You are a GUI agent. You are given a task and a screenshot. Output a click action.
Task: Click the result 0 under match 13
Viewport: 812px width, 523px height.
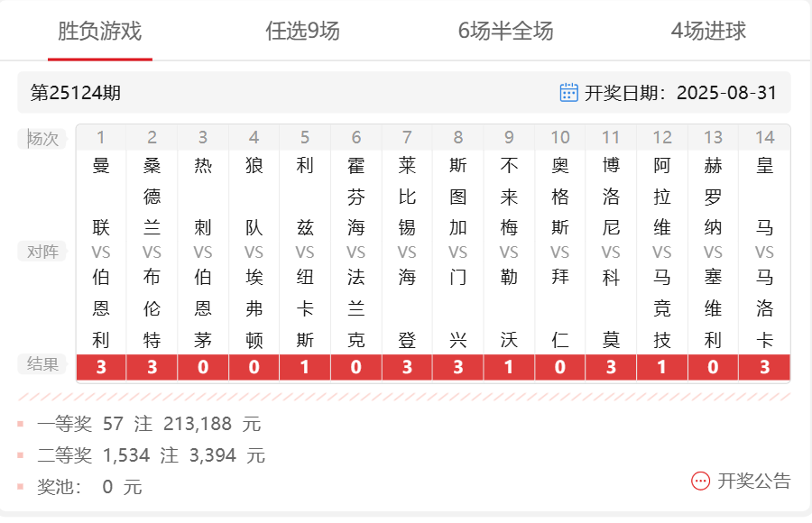click(713, 367)
